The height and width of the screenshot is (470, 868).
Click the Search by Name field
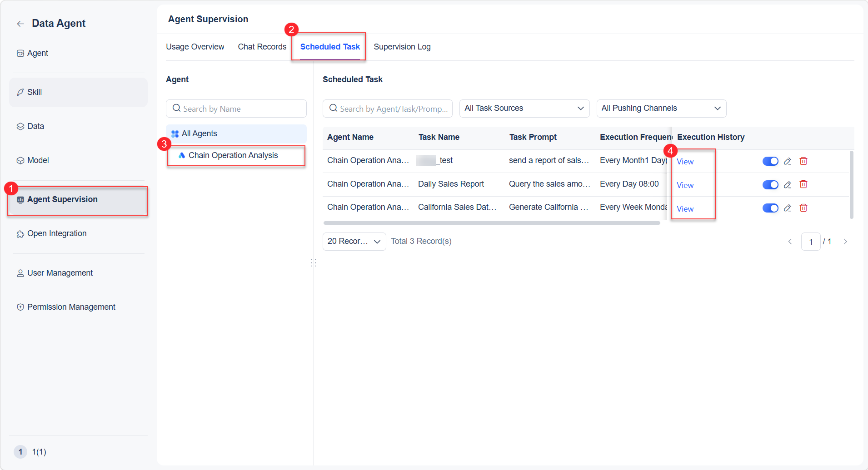[x=236, y=109]
